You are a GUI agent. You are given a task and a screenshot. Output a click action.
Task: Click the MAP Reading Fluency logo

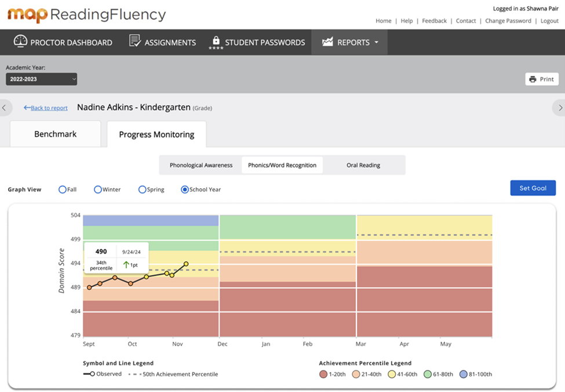pos(87,15)
